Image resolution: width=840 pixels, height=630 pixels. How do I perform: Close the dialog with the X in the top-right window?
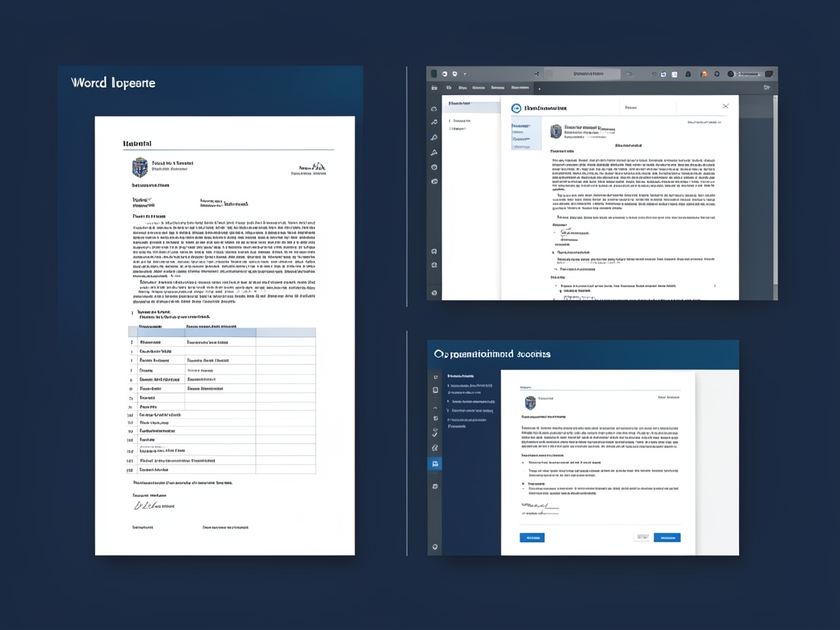point(725,106)
